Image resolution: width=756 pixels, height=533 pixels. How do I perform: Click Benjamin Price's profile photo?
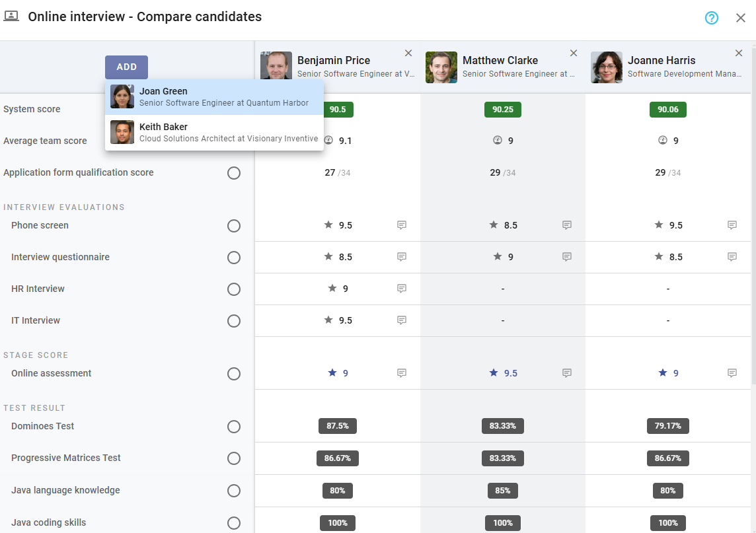tap(276, 65)
